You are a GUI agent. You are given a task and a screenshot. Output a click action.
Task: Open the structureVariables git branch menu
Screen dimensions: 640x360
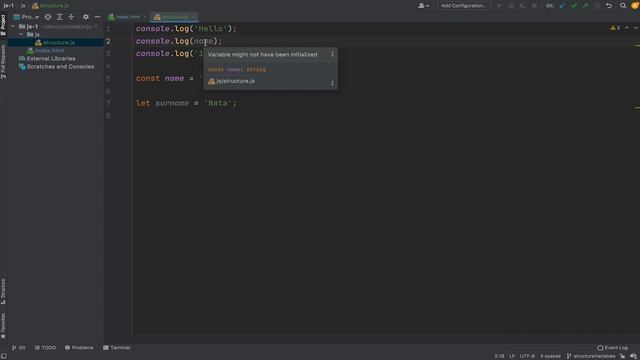(591, 356)
